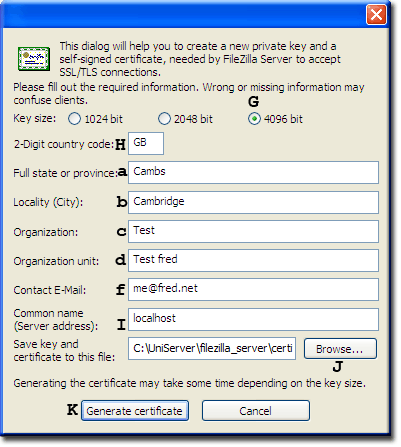Close the certificate dialog with X

tap(376, 14)
